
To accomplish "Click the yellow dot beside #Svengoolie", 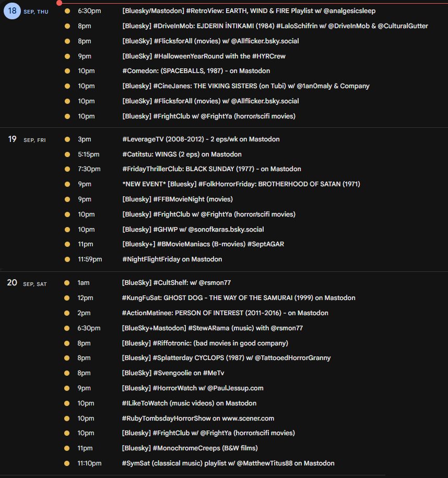I will tap(67, 373).
